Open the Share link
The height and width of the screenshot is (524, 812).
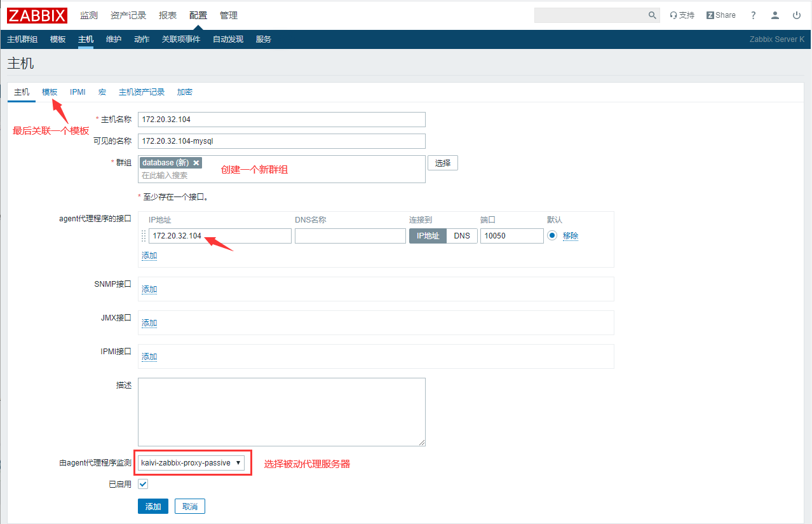tap(721, 15)
